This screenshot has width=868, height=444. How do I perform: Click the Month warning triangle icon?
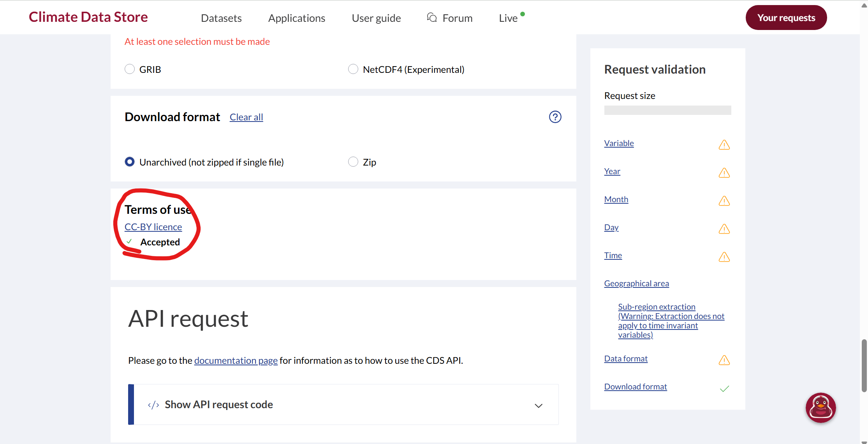(724, 201)
